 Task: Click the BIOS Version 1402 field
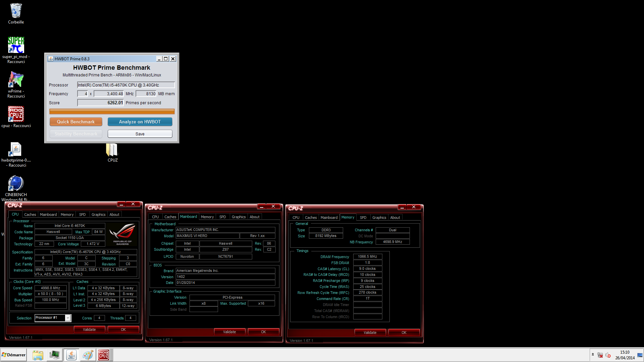click(225, 277)
